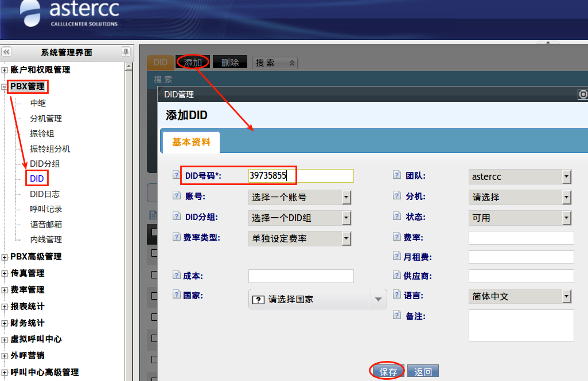Click the help icon next to 账号
The image size is (588, 381).
click(177, 196)
